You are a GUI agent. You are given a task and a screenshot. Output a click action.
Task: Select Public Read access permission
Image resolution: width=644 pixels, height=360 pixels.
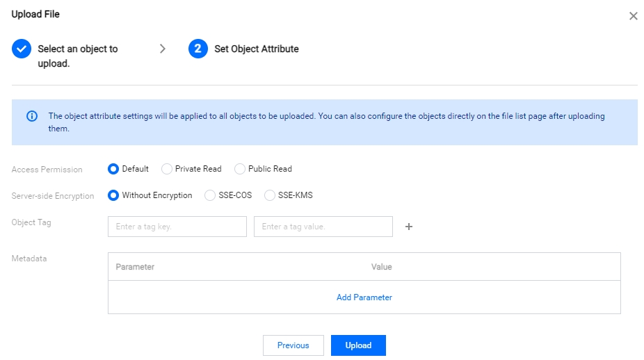pos(239,169)
